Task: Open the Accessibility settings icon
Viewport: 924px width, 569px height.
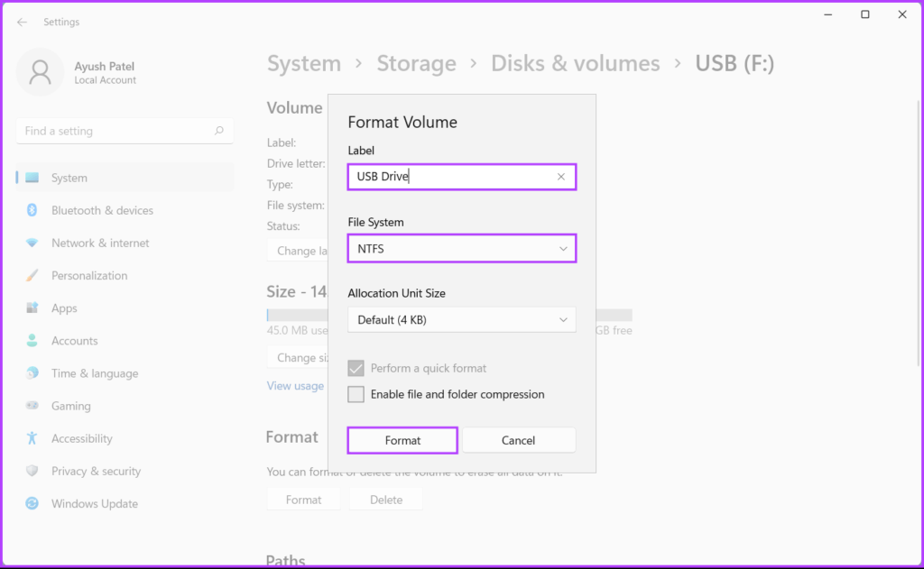Action: tap(30, 438)
